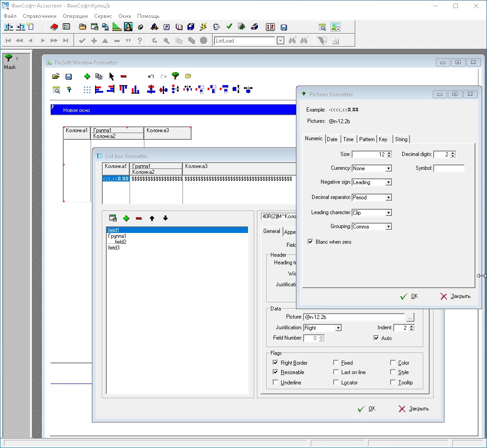Open the Negative sign dropdown
The image size is (487, 448).
388,182
